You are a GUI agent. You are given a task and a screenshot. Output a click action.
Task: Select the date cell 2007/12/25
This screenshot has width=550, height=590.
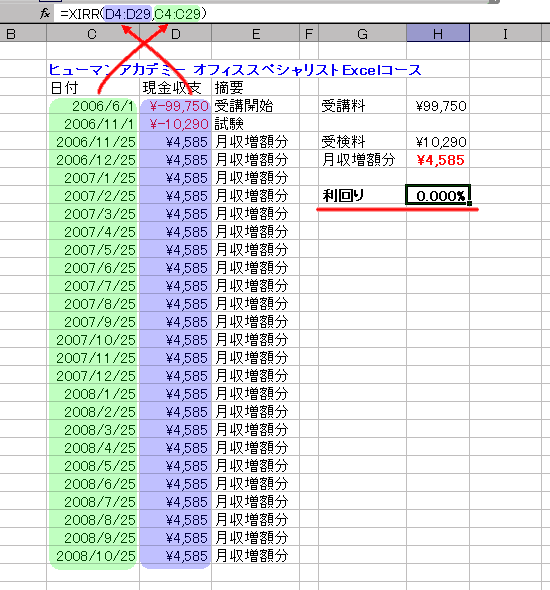pos(93,376)
